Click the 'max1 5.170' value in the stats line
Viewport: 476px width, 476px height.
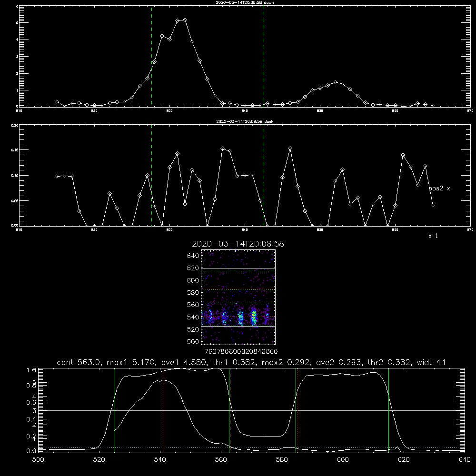tap(129, 362)
